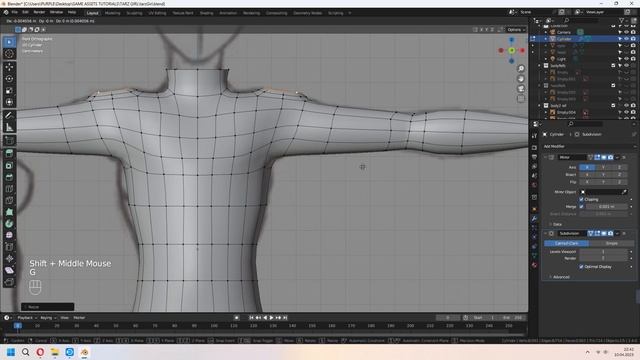
Task: Collapse the Mirror modifier panel
Action: [x=545, y=157]
